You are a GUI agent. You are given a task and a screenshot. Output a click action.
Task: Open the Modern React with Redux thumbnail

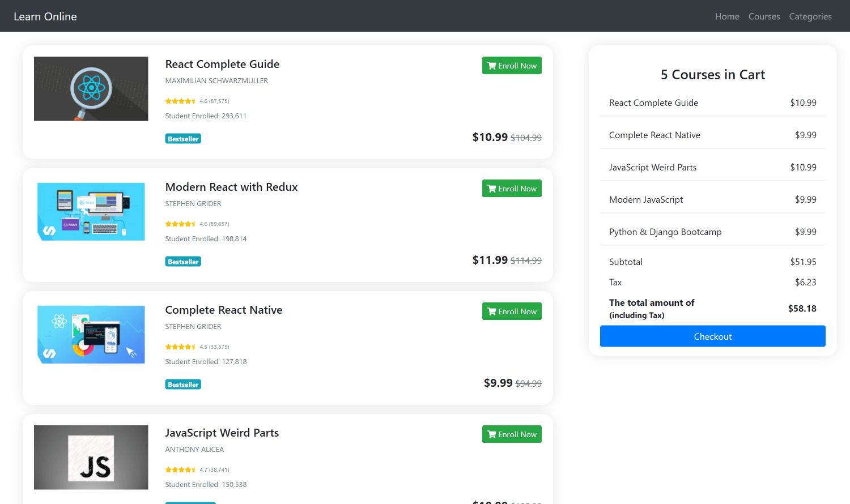[91, 212]
